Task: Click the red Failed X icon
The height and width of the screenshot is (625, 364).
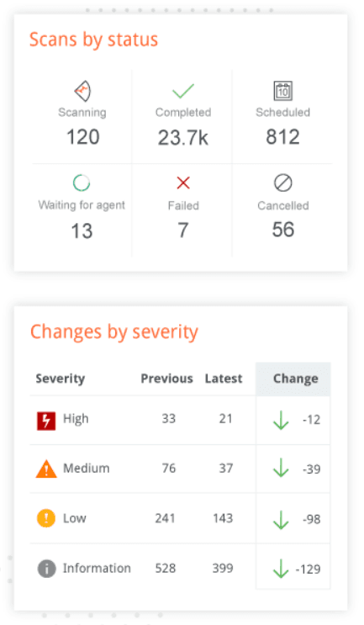Action: (183, 183)
